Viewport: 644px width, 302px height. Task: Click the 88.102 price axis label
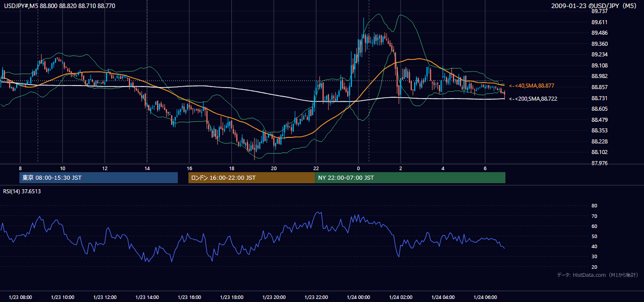pos(599,152)
